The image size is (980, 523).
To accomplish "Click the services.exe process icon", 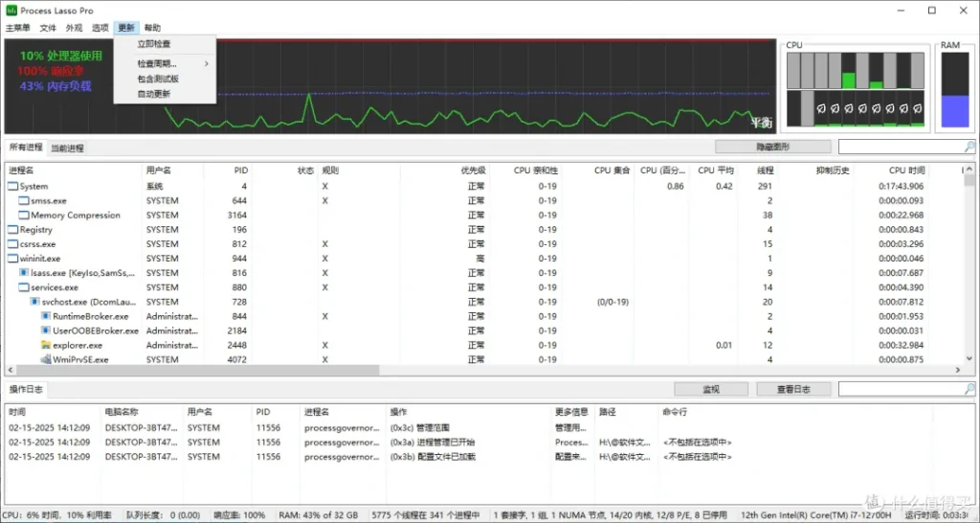I will click(24, 287).
